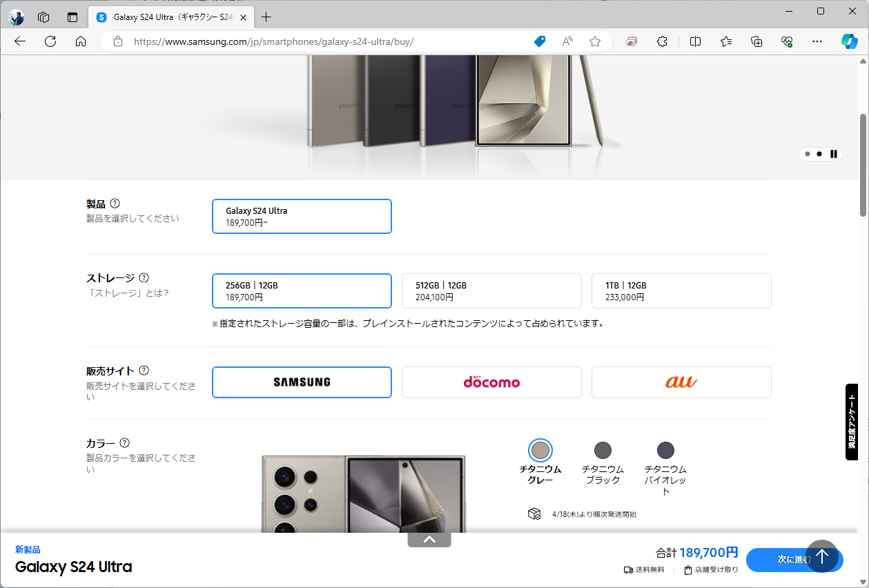869x588 pixels.
Task: Open the Copilot icon
Action: click(849, 41)
